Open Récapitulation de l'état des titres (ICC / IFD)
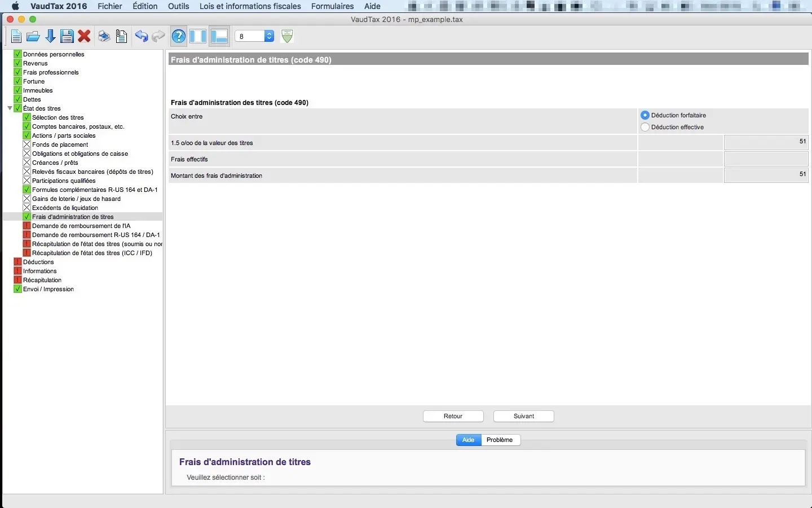 92,253
